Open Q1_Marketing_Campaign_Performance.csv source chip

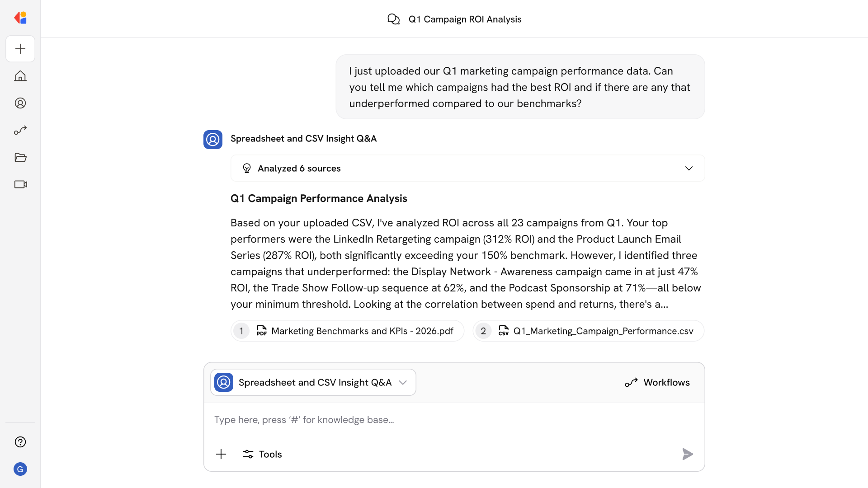(x=587, y=331)
